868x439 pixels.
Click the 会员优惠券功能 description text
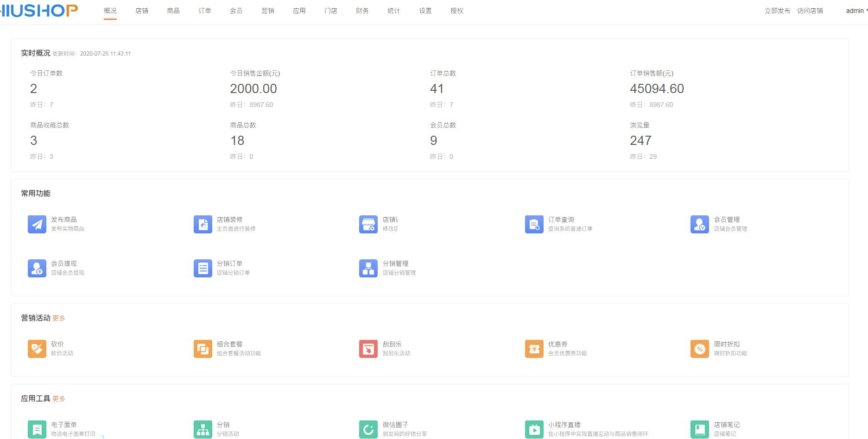tap(568, 353)
